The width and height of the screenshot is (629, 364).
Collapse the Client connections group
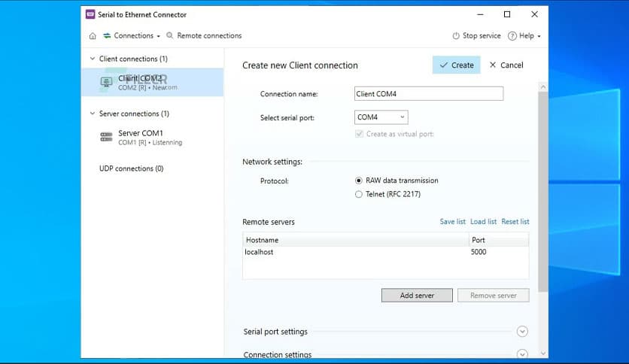point(93,59)
